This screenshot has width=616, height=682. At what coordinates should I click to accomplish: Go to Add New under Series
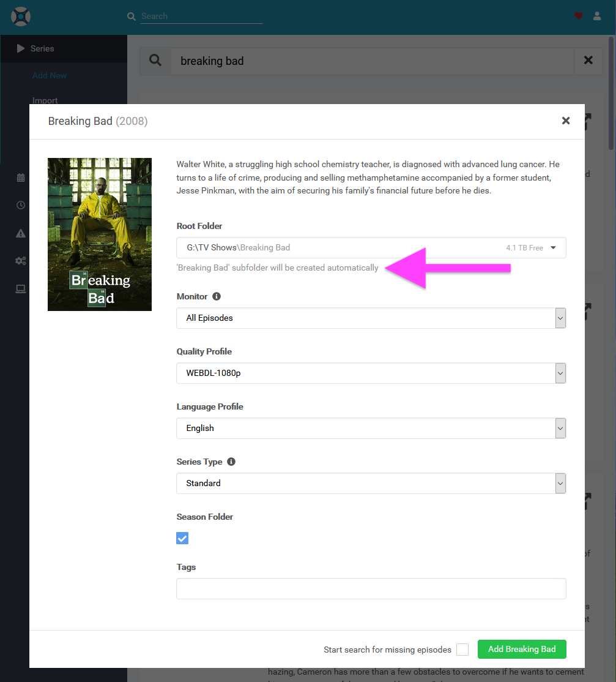click(x=49, y=75)
